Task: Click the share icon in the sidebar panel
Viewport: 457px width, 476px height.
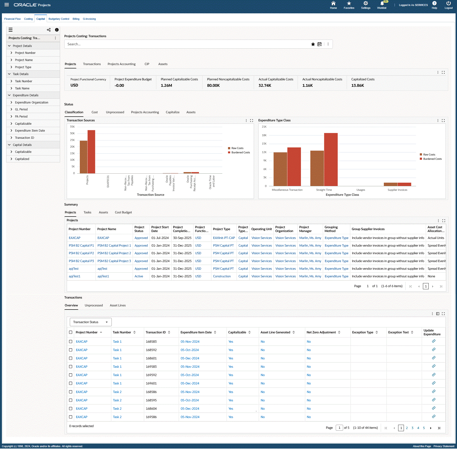Action: [x=49, y=30]
